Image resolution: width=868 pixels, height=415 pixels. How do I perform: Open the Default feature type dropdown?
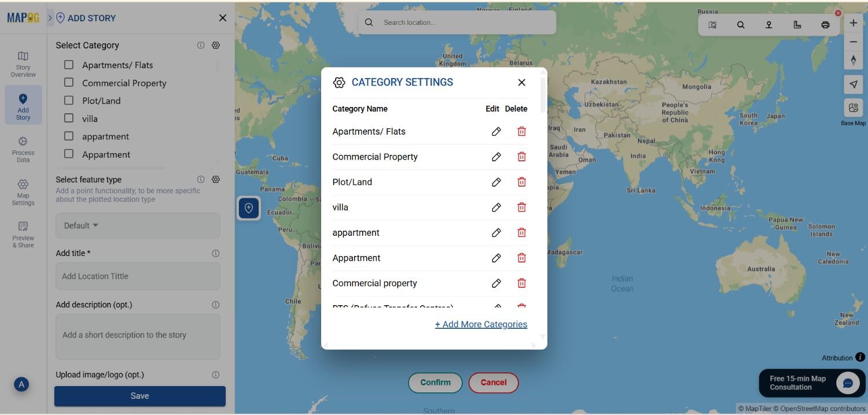tap(80, 225)
